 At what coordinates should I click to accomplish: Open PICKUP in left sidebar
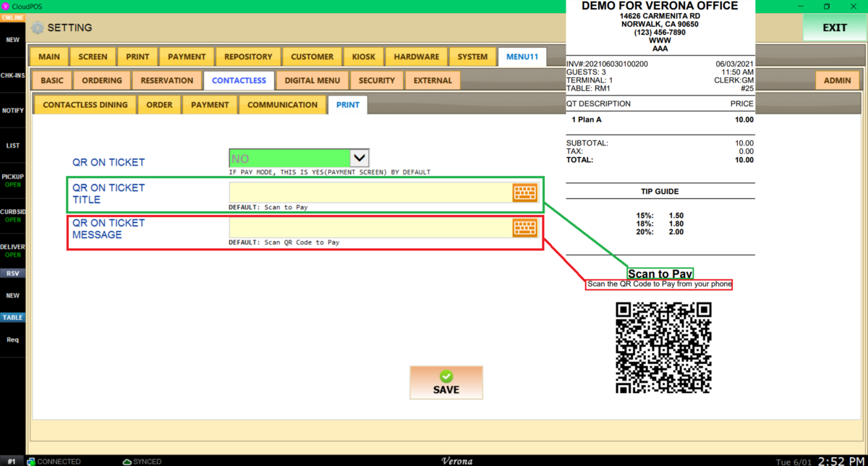[x=13, y=180]
